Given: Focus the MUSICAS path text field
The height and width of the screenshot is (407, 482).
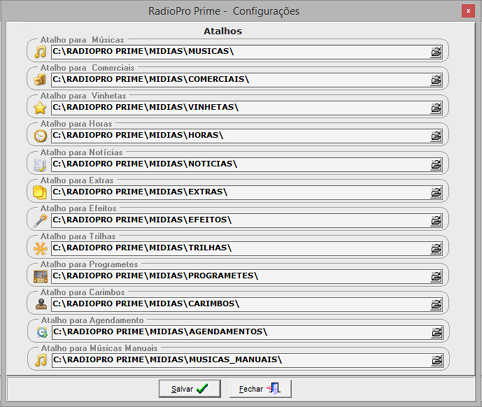Looking at the screenshot, I should (x=240, y=52).
